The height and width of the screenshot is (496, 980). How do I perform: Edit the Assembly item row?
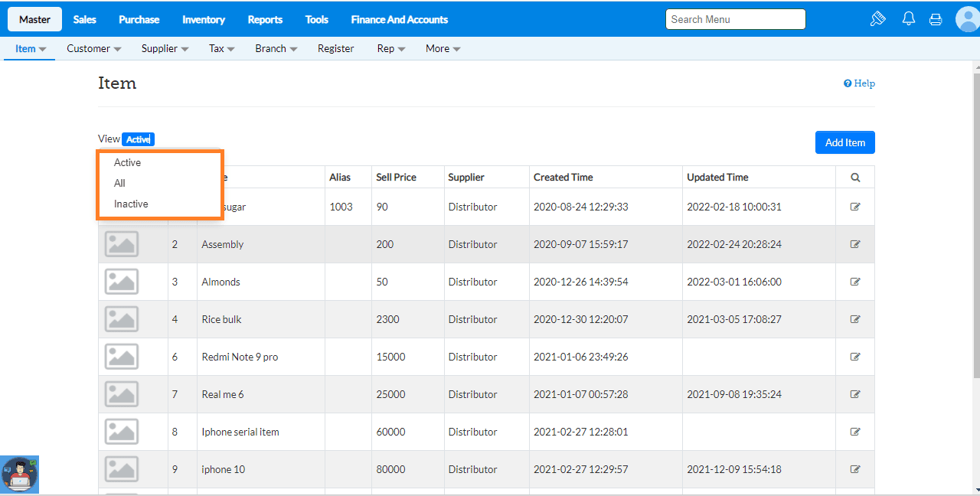tap(855, 244)
